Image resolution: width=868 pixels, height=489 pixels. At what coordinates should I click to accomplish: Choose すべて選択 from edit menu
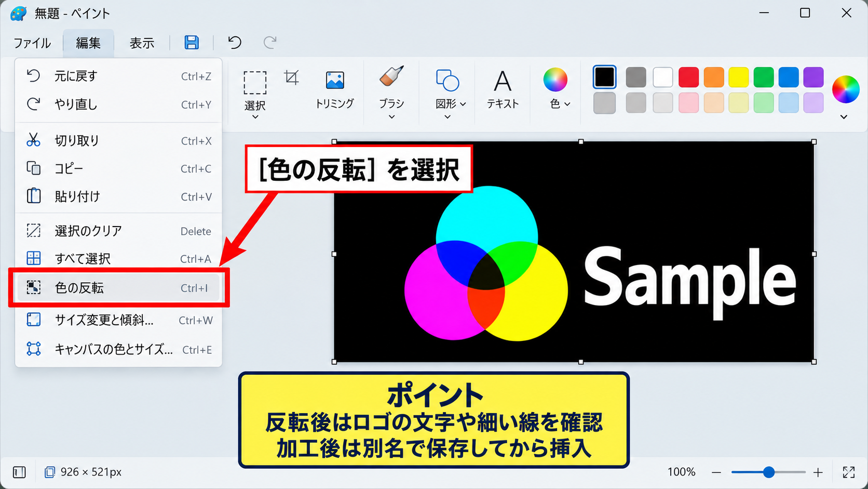tap(118, 258)
